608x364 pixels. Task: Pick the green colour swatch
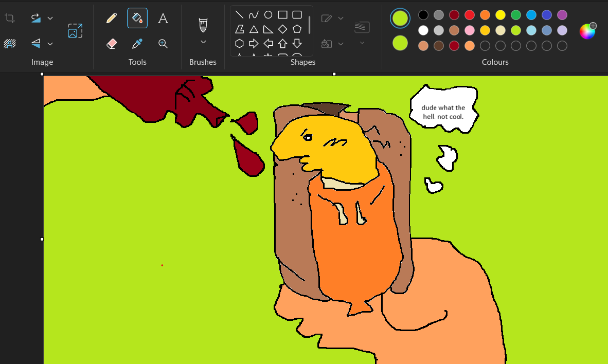click(x=516, y=15)
